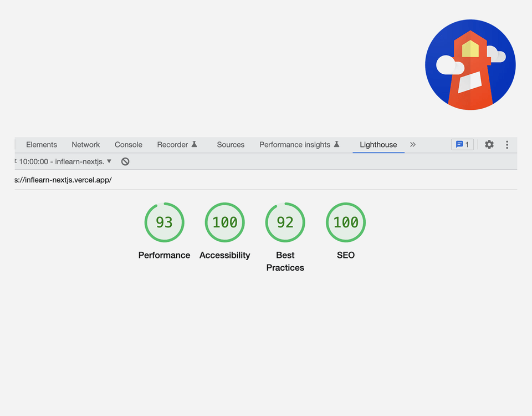The width and height of the screenshot is (532, 416).
Task: Click the SEO category label
Action: point(346,255)
